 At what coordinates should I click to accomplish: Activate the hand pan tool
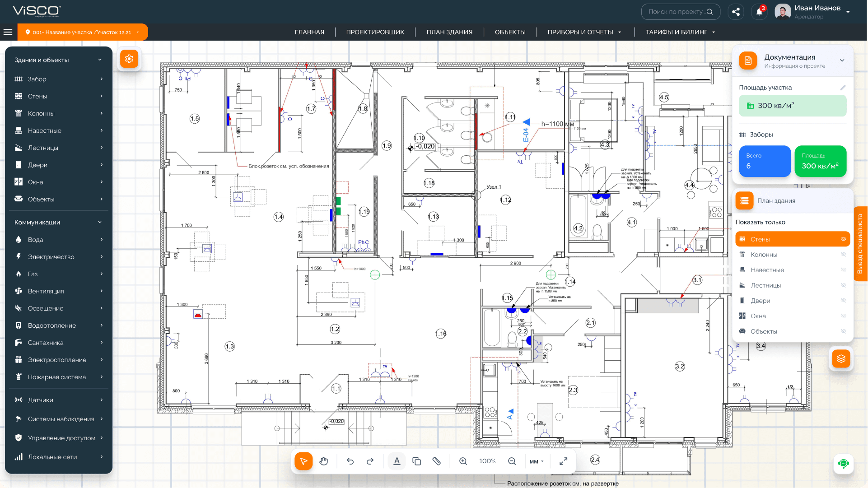coord(324,461)
